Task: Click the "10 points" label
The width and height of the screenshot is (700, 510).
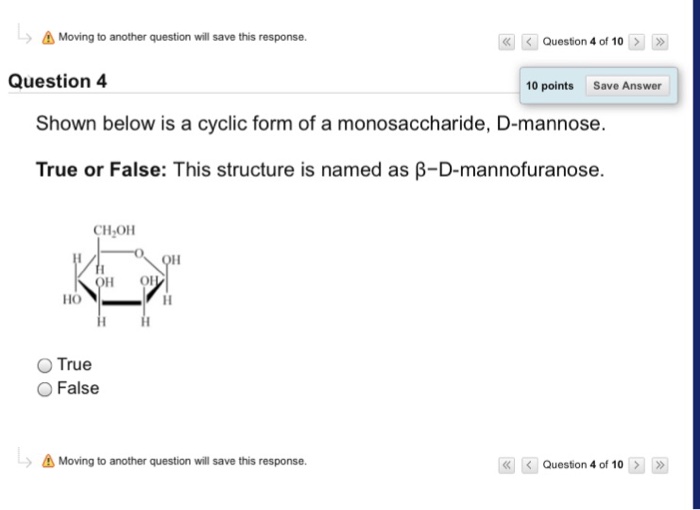Action: coord(550,86)
